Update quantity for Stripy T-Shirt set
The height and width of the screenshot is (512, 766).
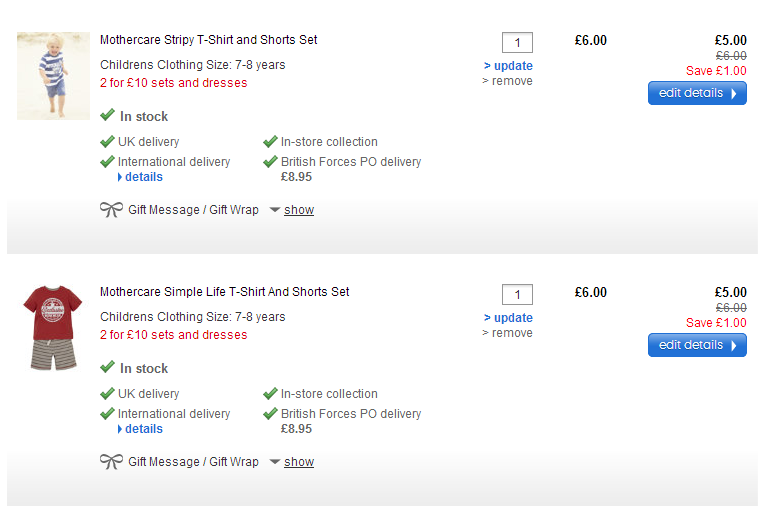click(512, 66)
